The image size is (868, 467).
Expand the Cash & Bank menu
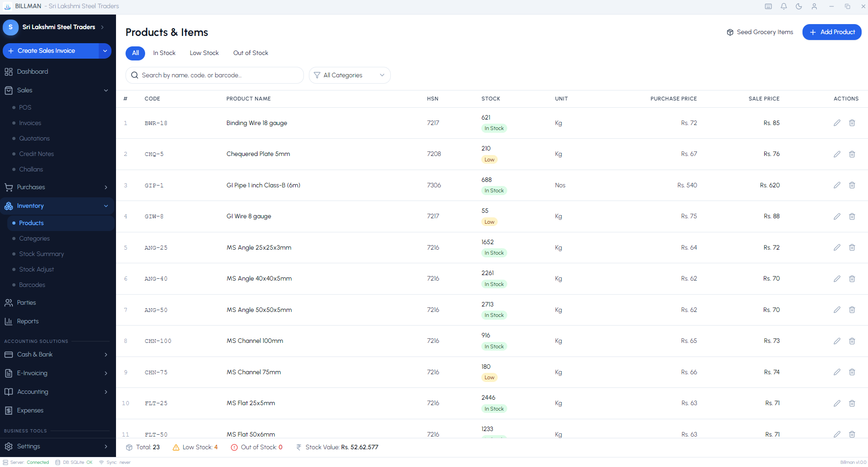pyautogui.click(x=58, y=354)
